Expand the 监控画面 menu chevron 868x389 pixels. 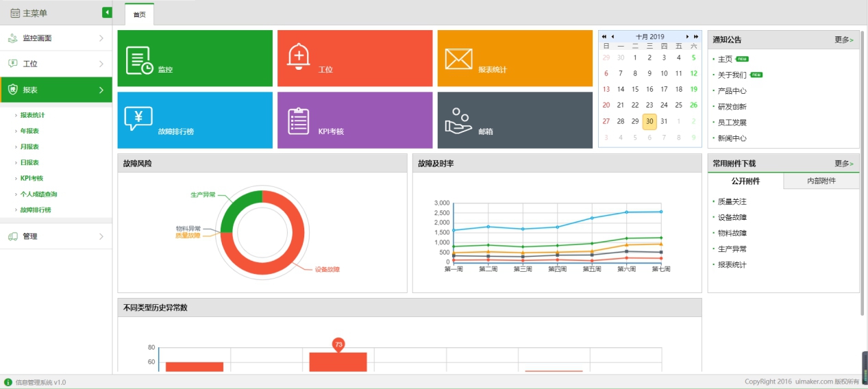click(101, 38)
